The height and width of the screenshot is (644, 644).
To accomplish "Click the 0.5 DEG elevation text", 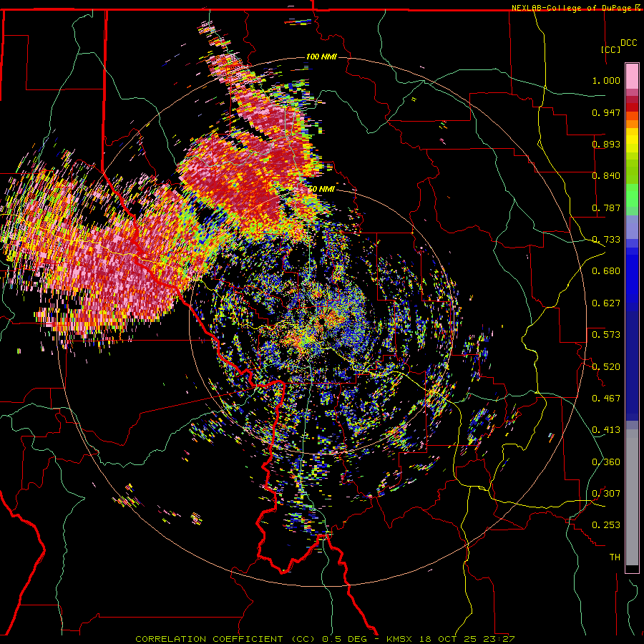I will [343, 639].
